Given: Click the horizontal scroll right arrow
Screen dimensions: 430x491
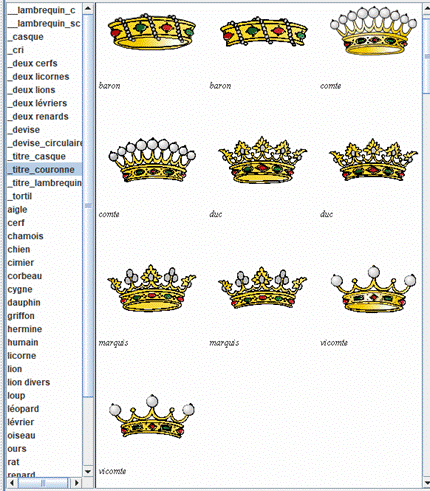Looking at the screenshot, I should point(77,483).
